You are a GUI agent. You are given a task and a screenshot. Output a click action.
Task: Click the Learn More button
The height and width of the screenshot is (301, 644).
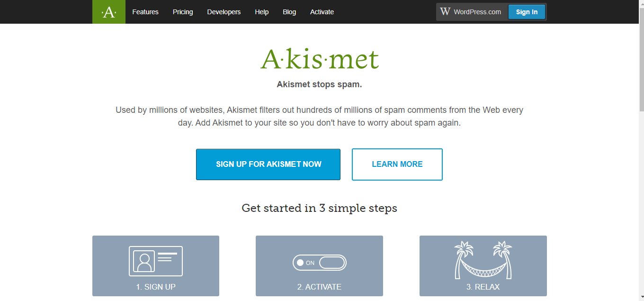click(397, 164)
